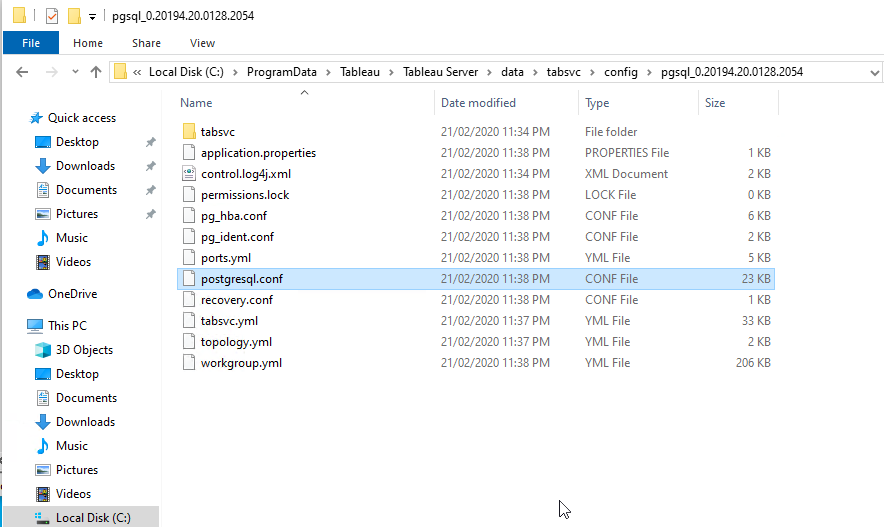Click the application.properties file icon
The width and height of the screenshot is (884, 527).
point(189,152)
